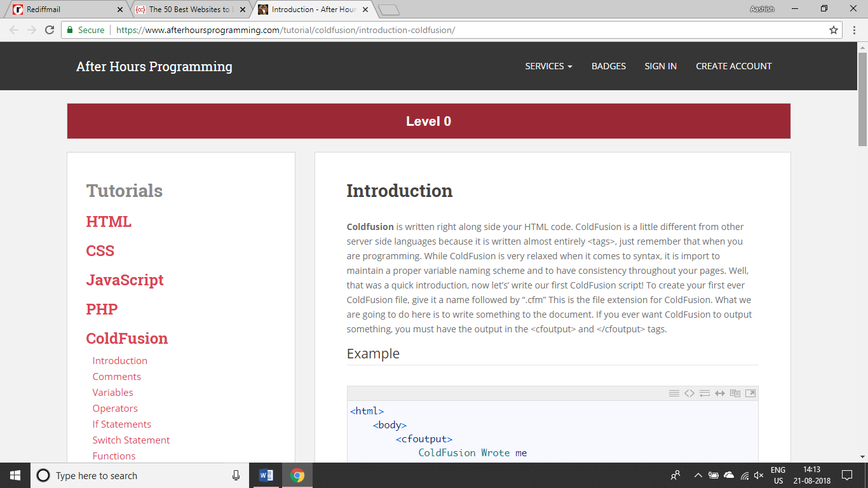Toggle plain code view icon

(689, 393)
